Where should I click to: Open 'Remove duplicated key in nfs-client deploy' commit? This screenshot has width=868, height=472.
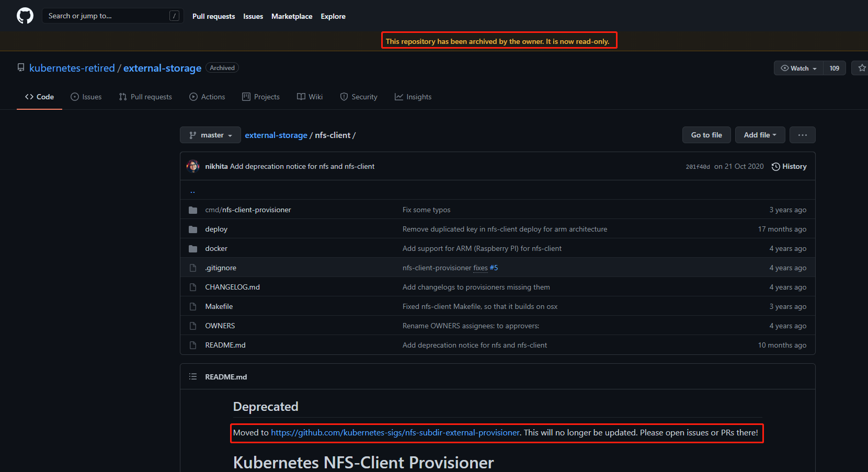click(x=505, y=229)
